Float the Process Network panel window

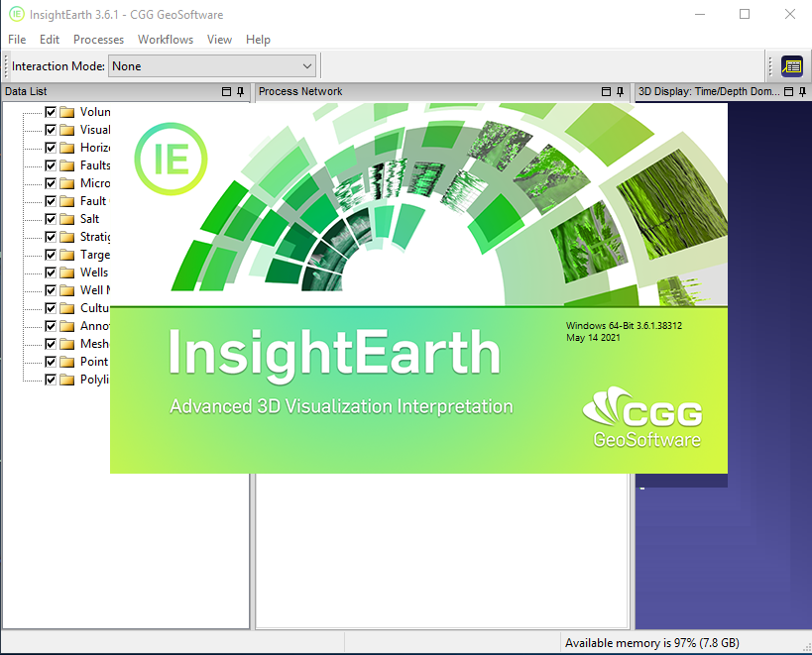[607, 92]
